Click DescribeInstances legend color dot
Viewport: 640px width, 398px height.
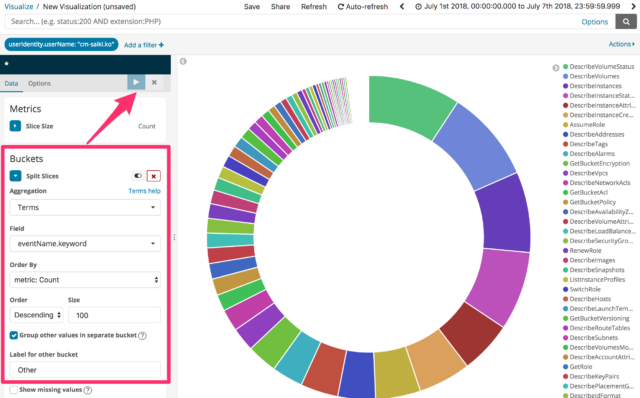pos(565,86)
